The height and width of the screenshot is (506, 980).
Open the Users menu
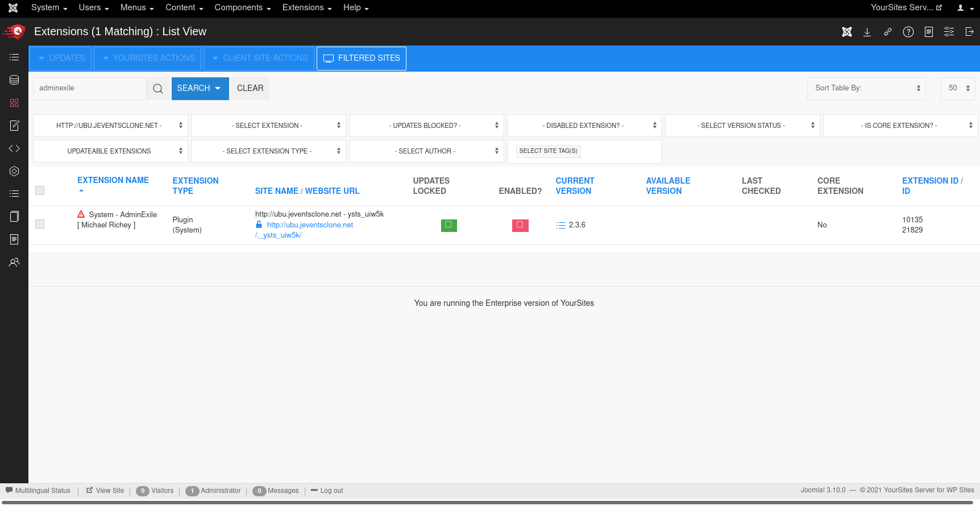click(94, 8)
